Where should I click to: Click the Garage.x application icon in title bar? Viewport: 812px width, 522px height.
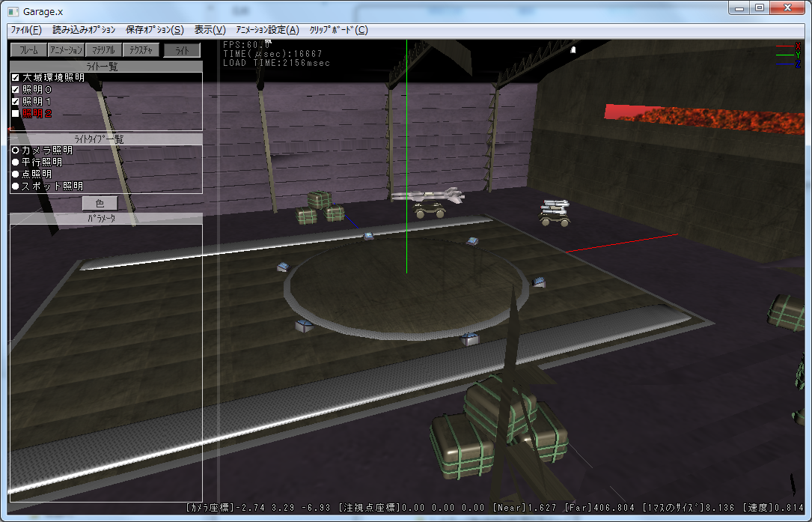pos(13,11)
